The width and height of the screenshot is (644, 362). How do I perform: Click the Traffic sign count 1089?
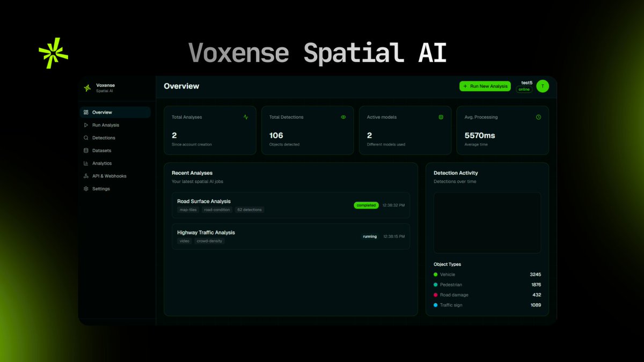pyautogui.click(x=535, y=305)
